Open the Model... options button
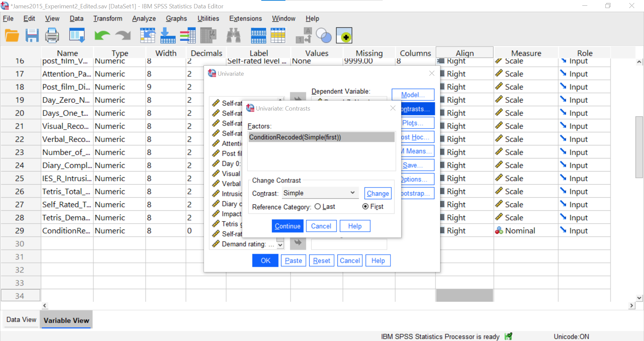 pos(413,95)
